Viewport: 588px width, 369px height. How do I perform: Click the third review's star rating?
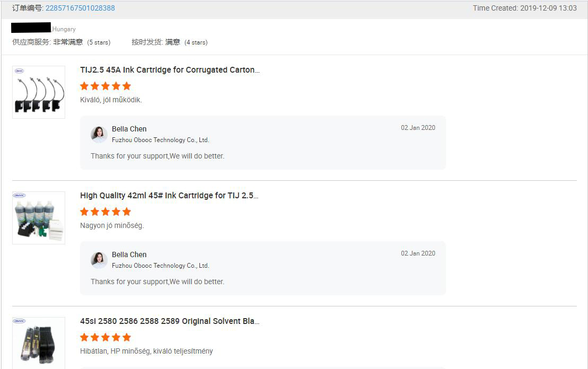click(x=106, y=337)
